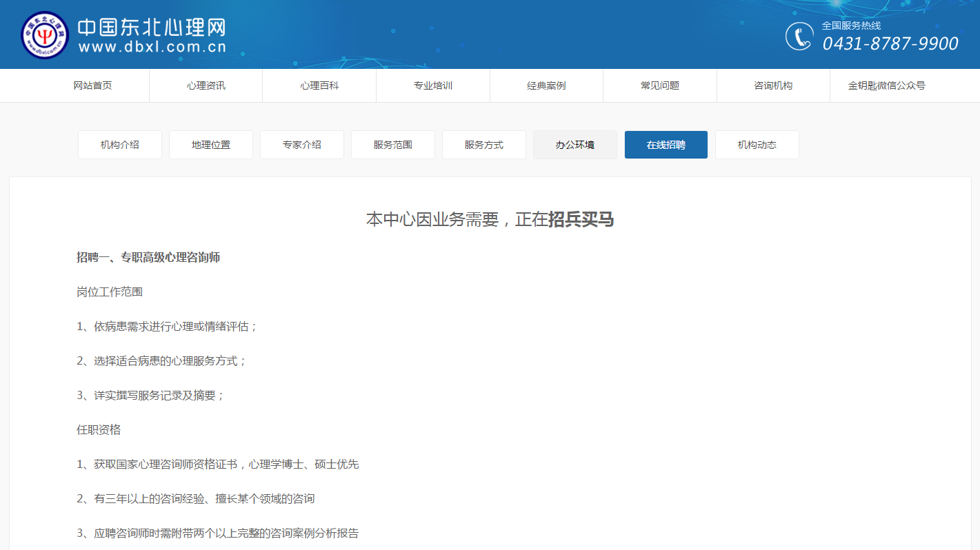Screen dimensions: 980x550
Task: Open the 心理百科 navigation item
Action: 319,85
